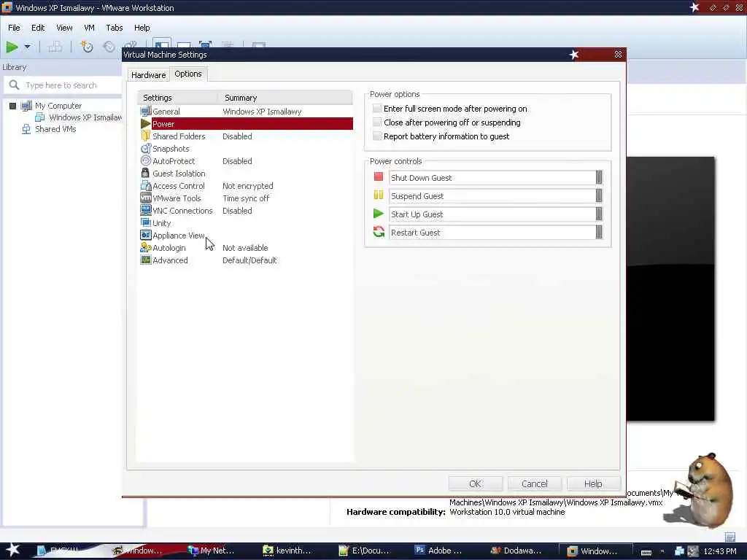Open the VM menu

[x=89, y=28]
